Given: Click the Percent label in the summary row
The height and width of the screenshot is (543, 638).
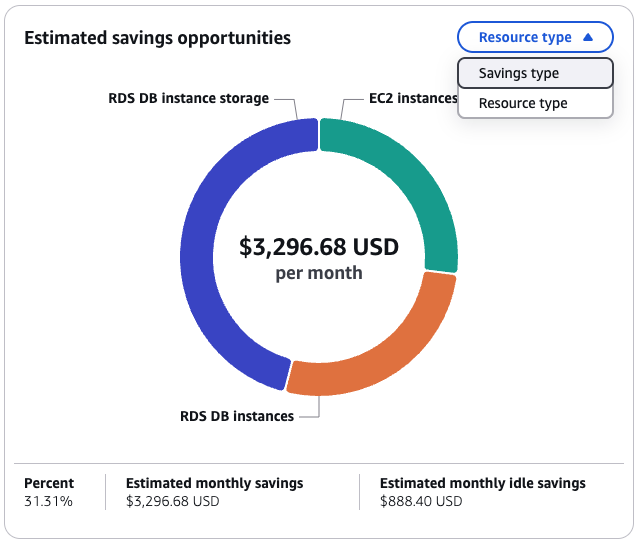Looking at the screenshot, I should click(x=49, y=483).
